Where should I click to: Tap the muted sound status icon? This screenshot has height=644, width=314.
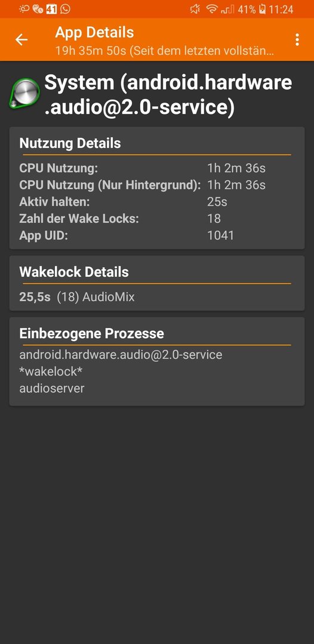coord(195,9)
